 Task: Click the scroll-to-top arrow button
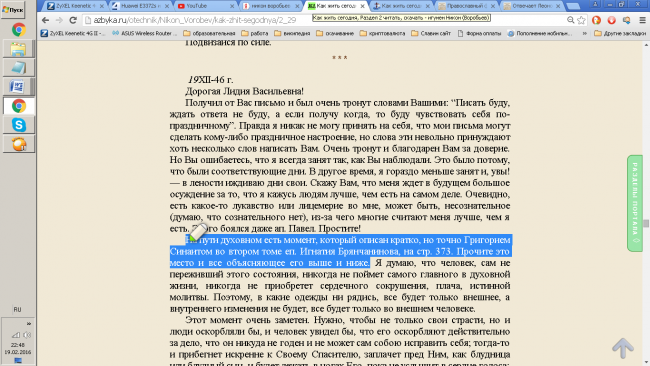point(623,347)
